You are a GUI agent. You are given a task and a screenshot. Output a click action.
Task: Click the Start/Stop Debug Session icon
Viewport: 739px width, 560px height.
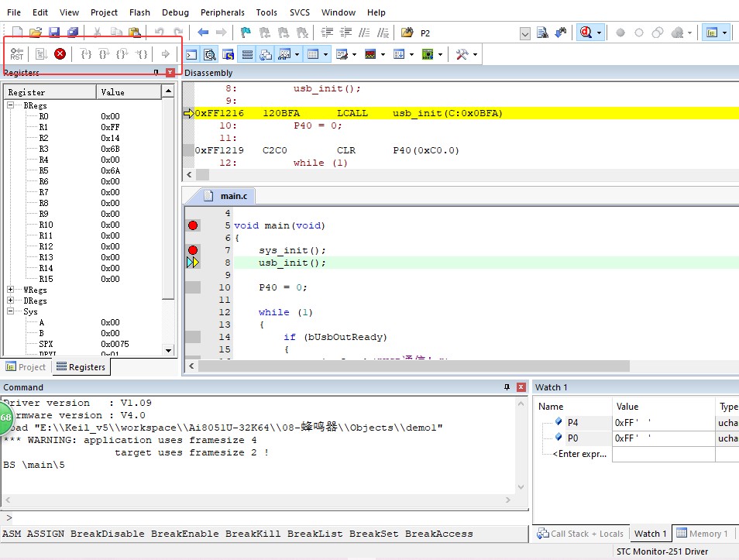[586, 33]
